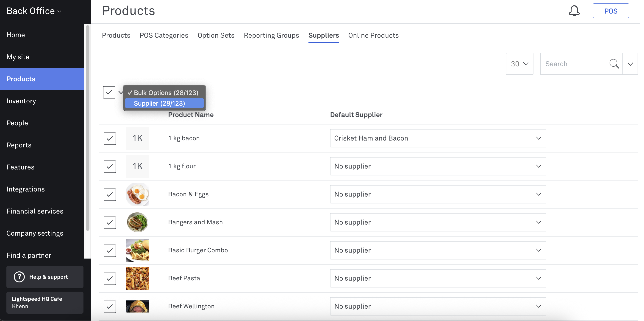The height and width of the screenshot is (321, 644).
Task: Open the Suppliers tab
Action: [324, 35]
